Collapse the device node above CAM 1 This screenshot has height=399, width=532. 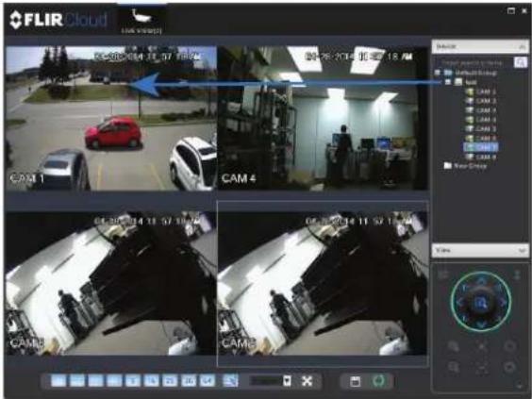[x=448, y=82]
